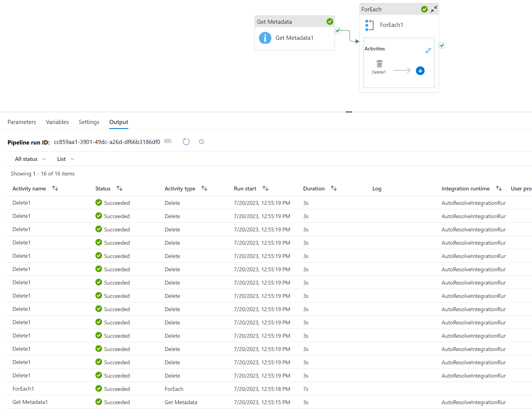Open the All status filter dropdown

click(30, 159)
